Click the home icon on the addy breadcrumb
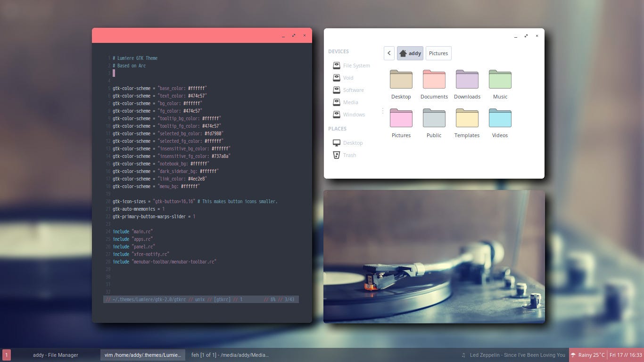Screen dimensions: 644x362 tap(404, 53)
